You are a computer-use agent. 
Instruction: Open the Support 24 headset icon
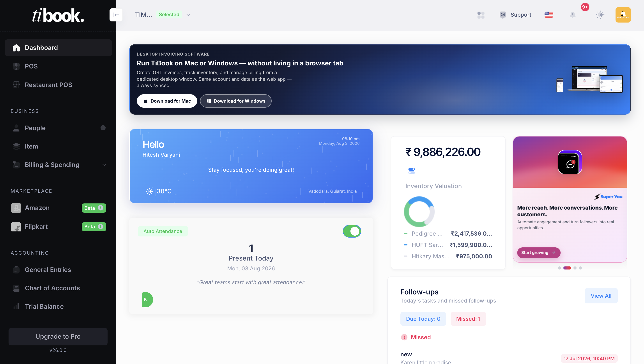(502, 15)
